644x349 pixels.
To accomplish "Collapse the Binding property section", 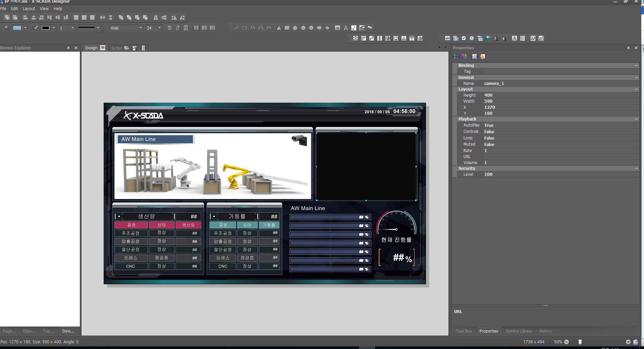I will click(x=636, y=65).
